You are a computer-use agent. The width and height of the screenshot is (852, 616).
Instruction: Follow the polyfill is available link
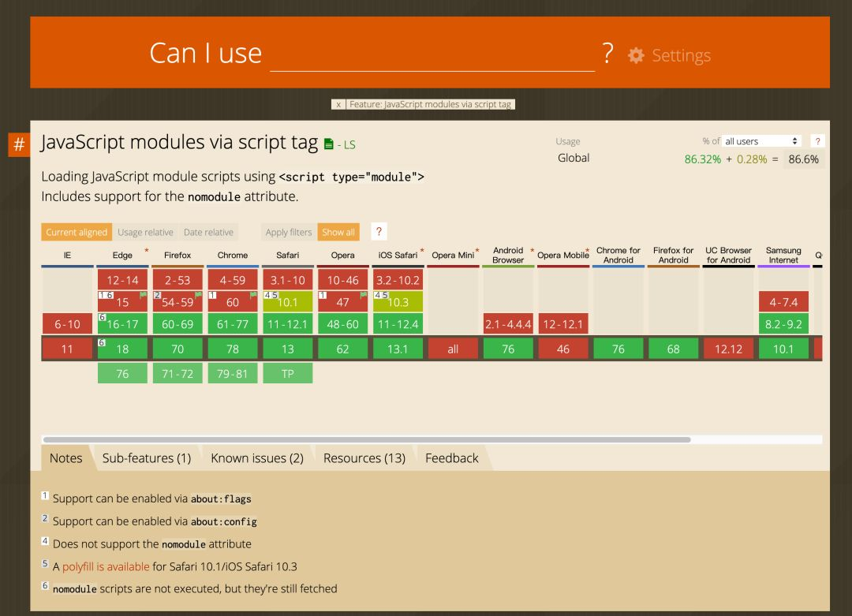(x=106, y=566)
